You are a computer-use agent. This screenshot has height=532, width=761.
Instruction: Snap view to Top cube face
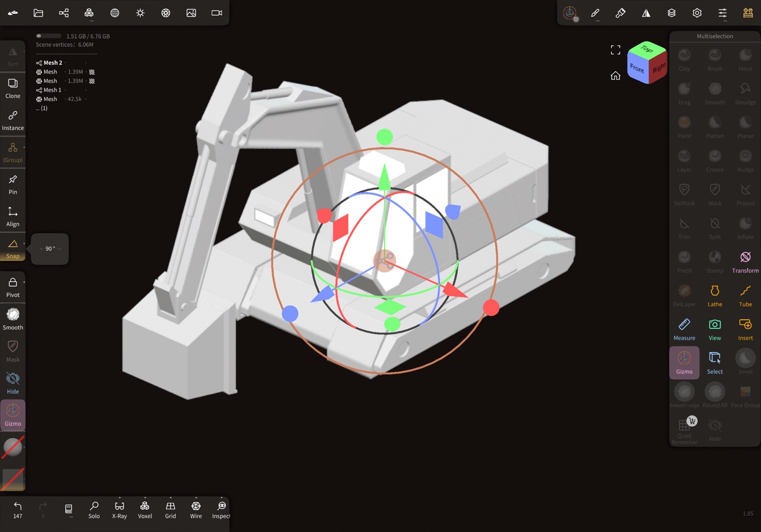pos(646,50)
